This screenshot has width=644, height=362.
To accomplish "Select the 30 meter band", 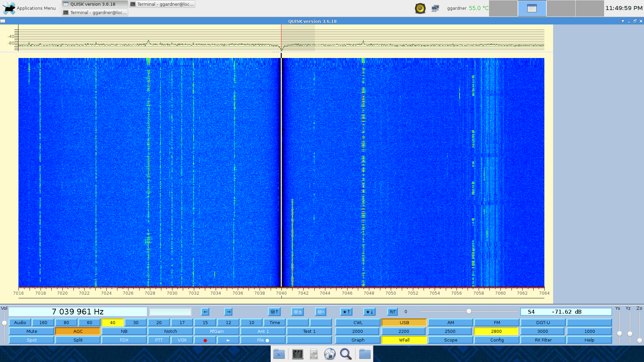I will click(x=136, y=323).
